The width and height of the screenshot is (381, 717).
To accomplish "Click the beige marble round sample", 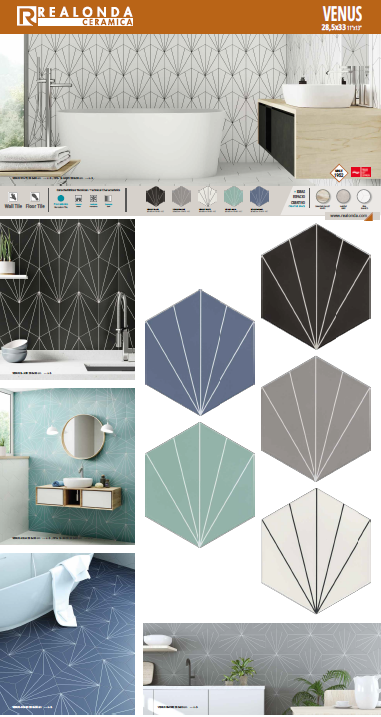I will pyautogui.click(x=323, y=196).
